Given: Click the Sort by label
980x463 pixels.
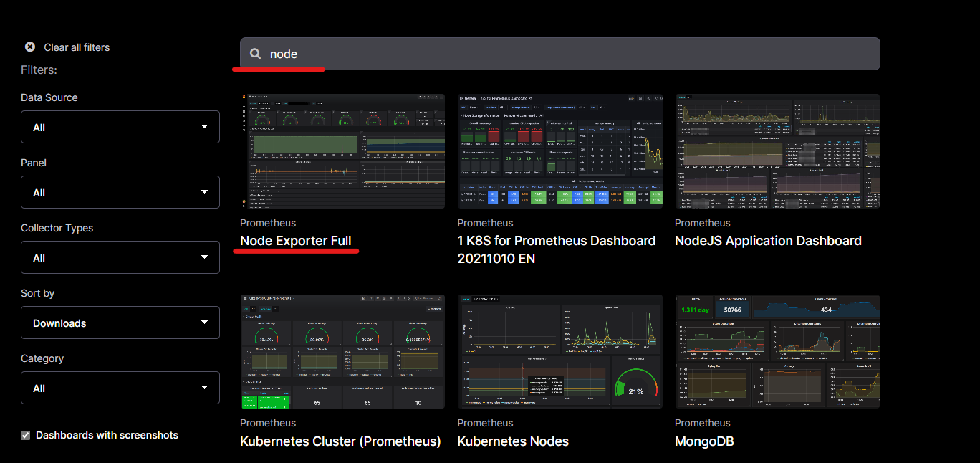Looking at the screenshot, I should [37, 293].
